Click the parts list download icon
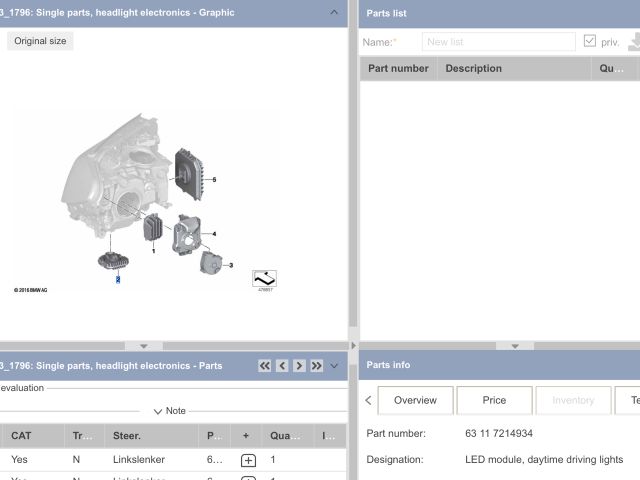The height and width of the screenshot is (480, 640). [634, 42]
